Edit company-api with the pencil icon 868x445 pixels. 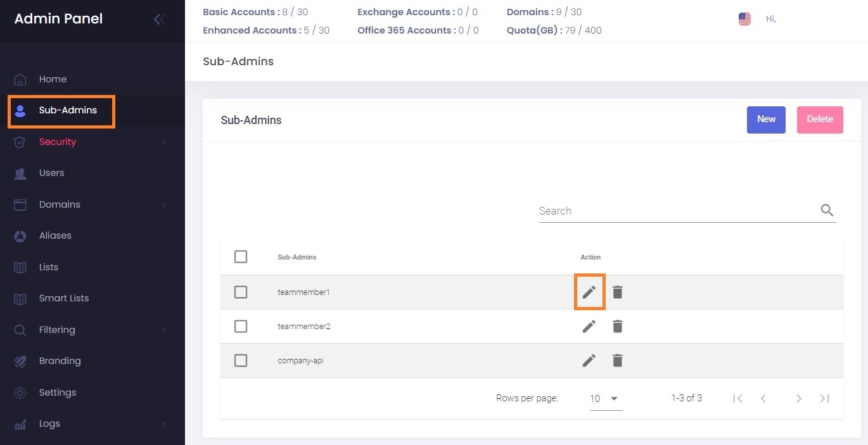589,360
